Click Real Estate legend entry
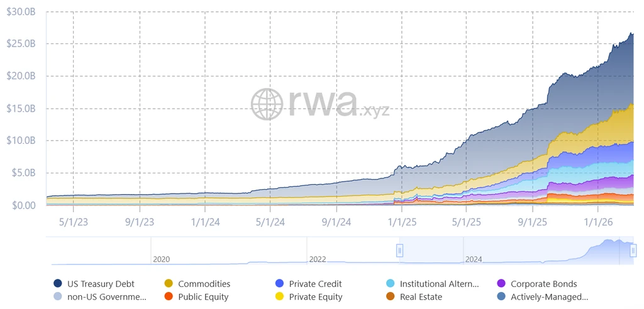The width and height of the screenshot is (644, 309). pyautogui.click(x=415, y=296)
